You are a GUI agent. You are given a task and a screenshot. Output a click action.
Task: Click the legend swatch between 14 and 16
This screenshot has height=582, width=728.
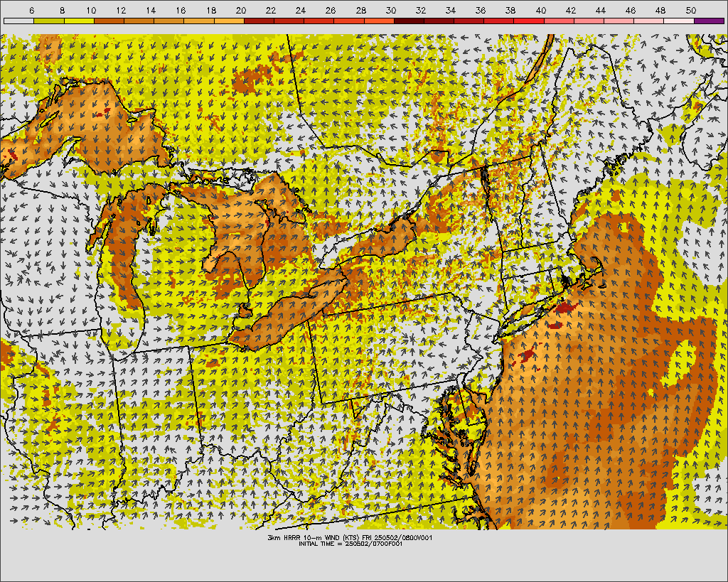point(168,21)
